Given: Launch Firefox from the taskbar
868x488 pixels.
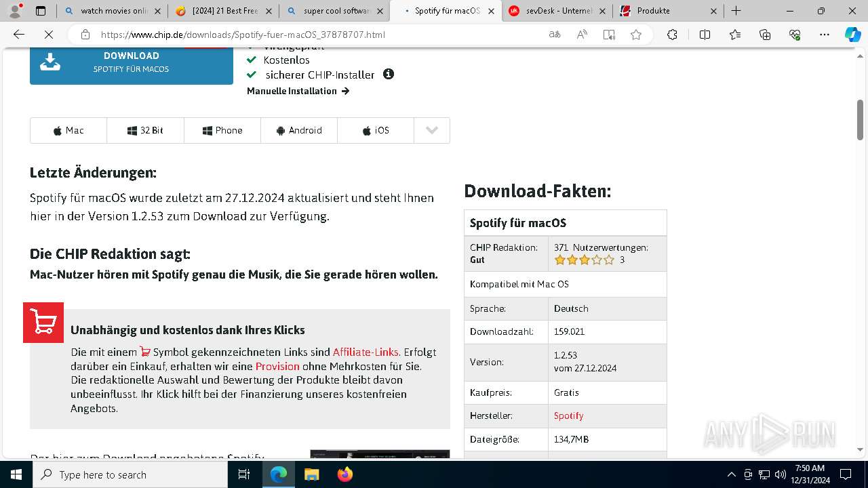Looking at the screenshot, I should [345, 474].
